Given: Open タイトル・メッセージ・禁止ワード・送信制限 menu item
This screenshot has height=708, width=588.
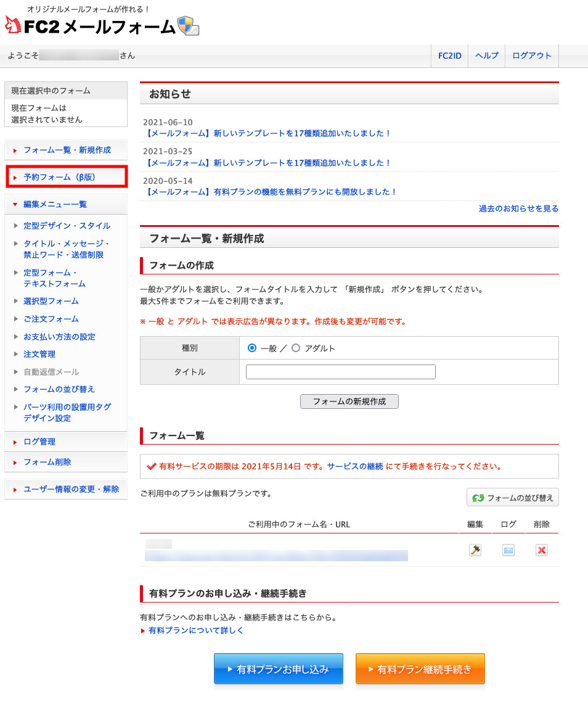Looking at the screenshot, I should click(x=66, y=249).
